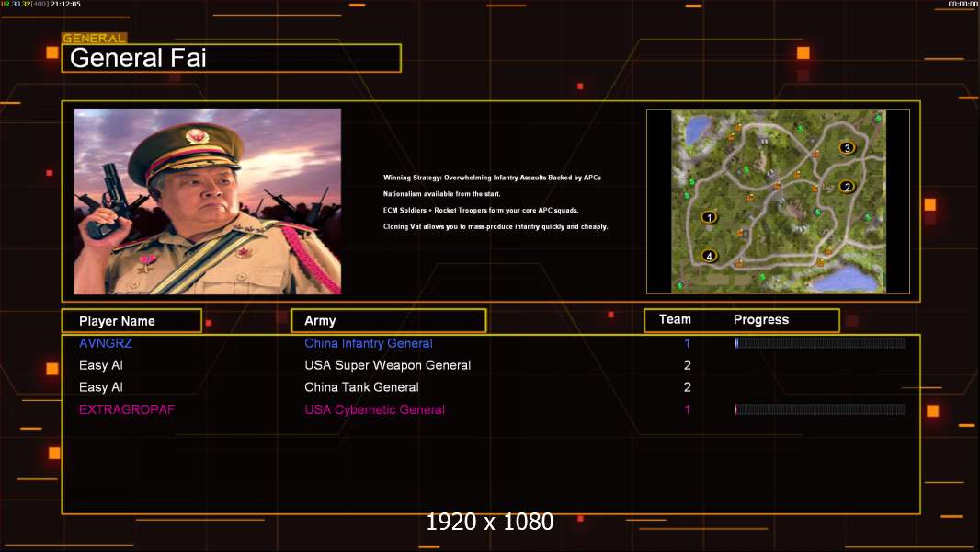Click the Progress column header
The image size is (980, 552).
(x=760, y=319)
